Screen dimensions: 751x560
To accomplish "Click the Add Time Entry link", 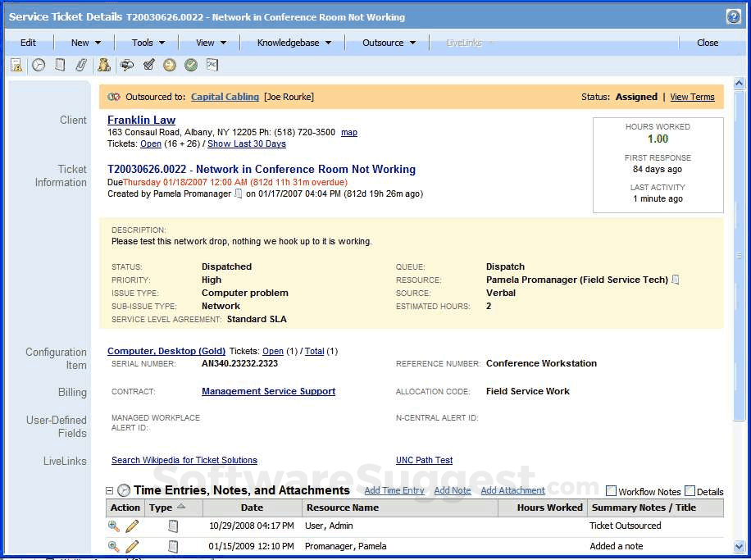I will (x=394, y=490).
